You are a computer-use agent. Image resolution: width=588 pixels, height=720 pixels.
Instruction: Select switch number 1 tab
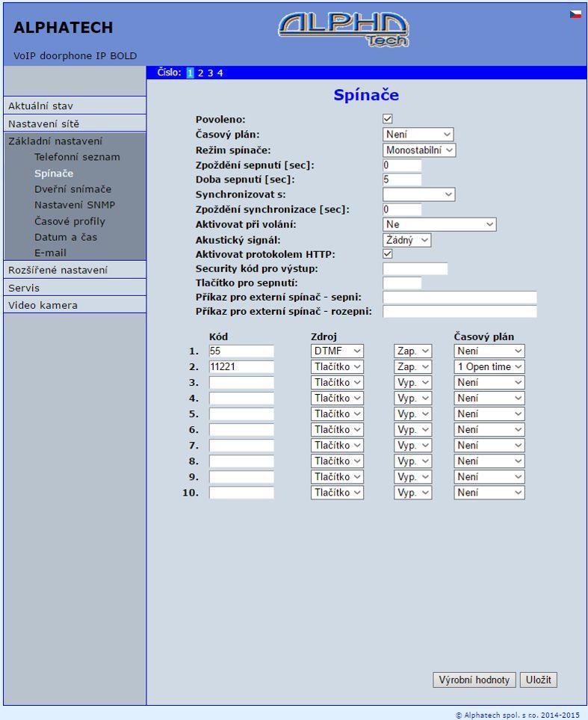click(190, 73)
